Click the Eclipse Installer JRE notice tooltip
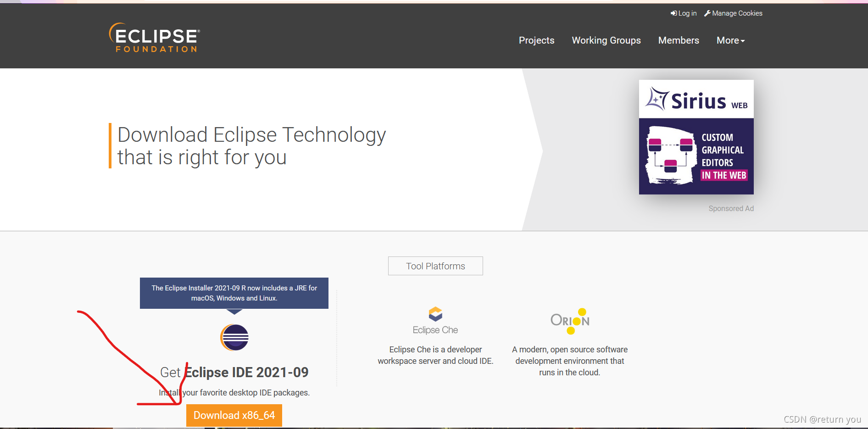The width and height of the screenshot is (868, 429). [x=234, y=293]
